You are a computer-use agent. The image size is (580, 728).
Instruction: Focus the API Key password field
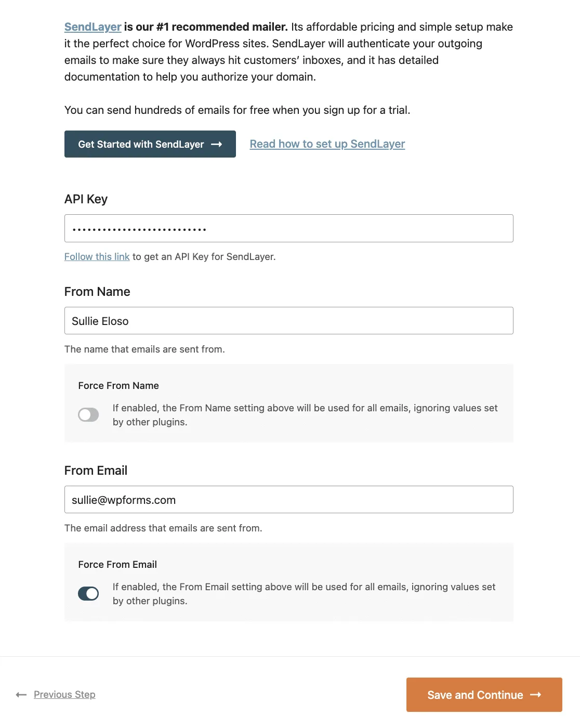tap(289, 228)
